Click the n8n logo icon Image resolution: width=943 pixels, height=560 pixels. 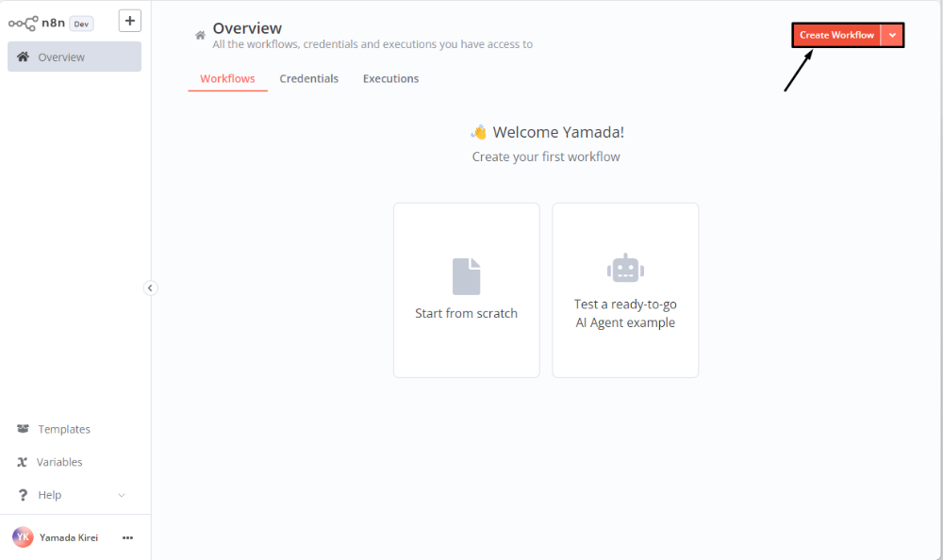pyautogui.click(x=23, y=24)
